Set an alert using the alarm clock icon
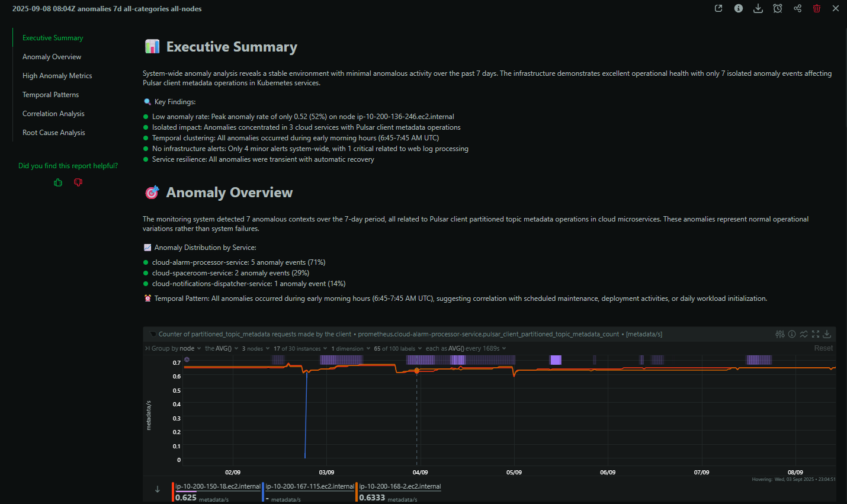Image resolution: width=847 pixels, height=504 pixels. (x=778, y=8)
